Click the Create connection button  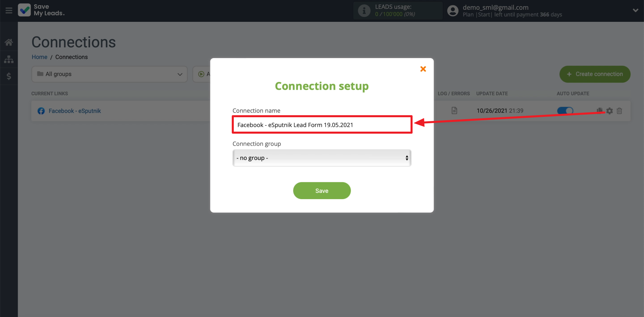point(595,74)
